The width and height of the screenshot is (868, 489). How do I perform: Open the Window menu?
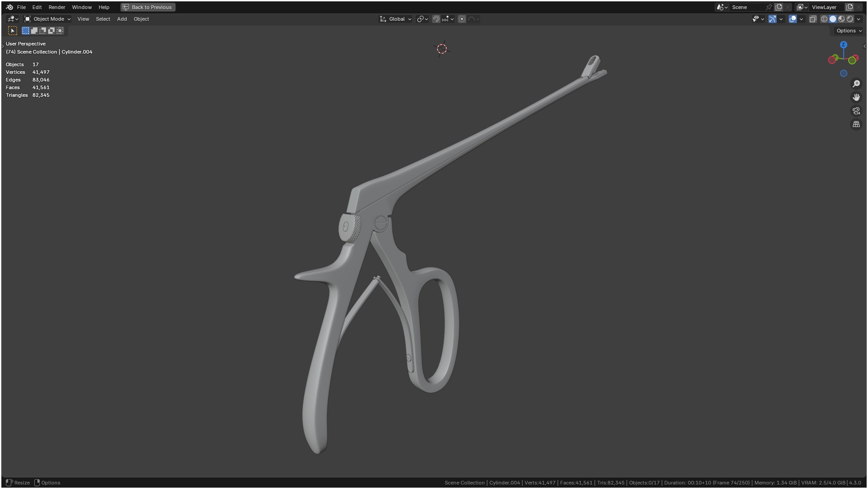coord(82,7)
